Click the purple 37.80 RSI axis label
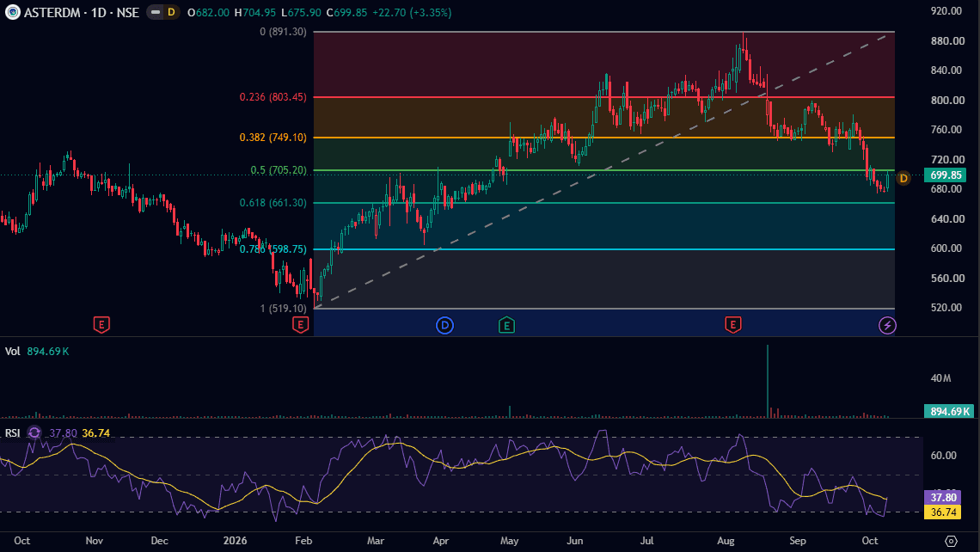 tap(942, 498)
